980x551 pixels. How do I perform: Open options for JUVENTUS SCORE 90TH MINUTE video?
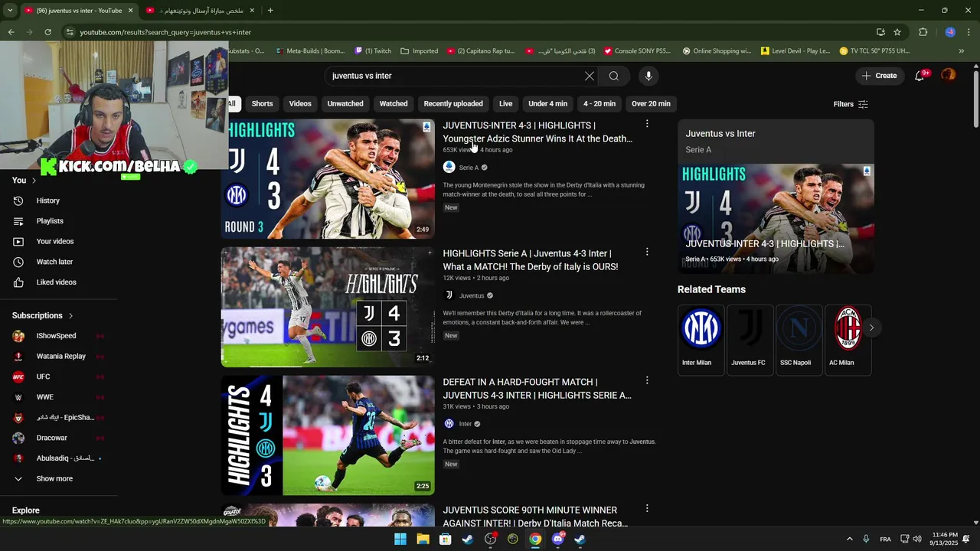pyautogui.click(x=647, y=508)
